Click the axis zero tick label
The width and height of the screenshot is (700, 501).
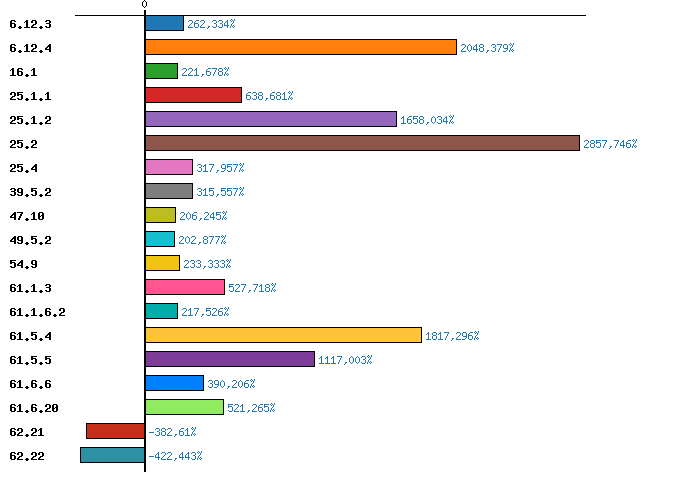(144, 6)
